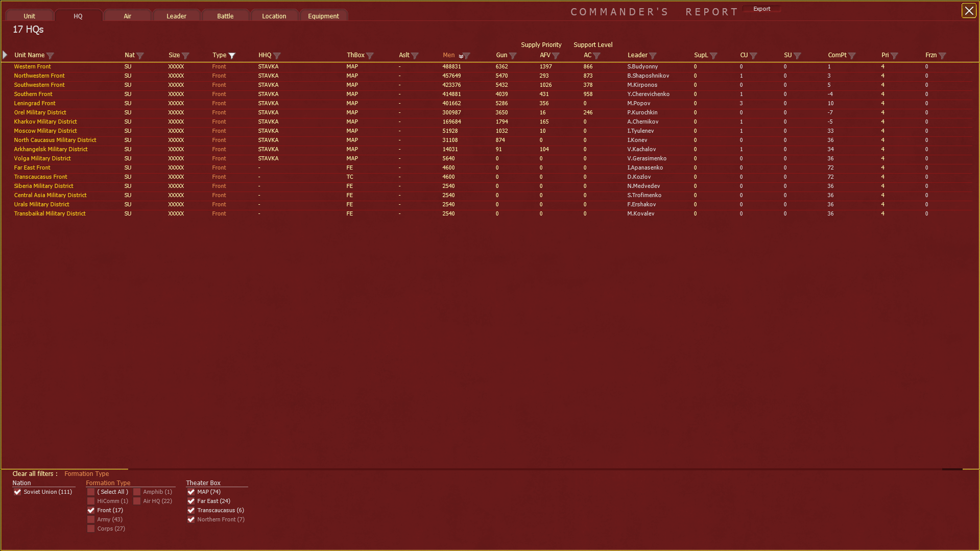Click leader I.Konev in the table
Screen dimensions: 980x551
pyautogui.click(x=637, y=140)
